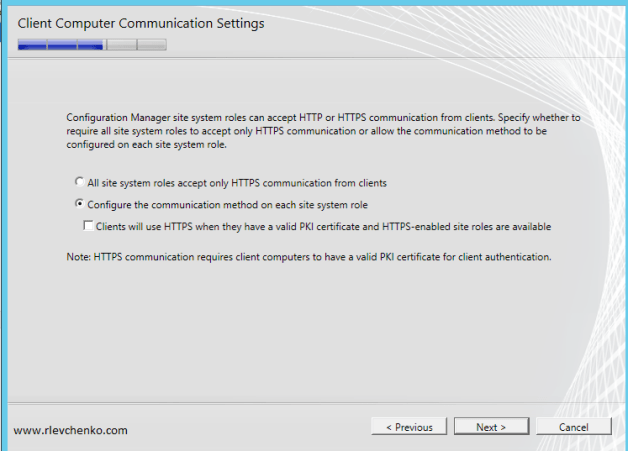This screenshot has width=628, height=451.
Task: Go back with the Previous button
Action: click(409, 427)
